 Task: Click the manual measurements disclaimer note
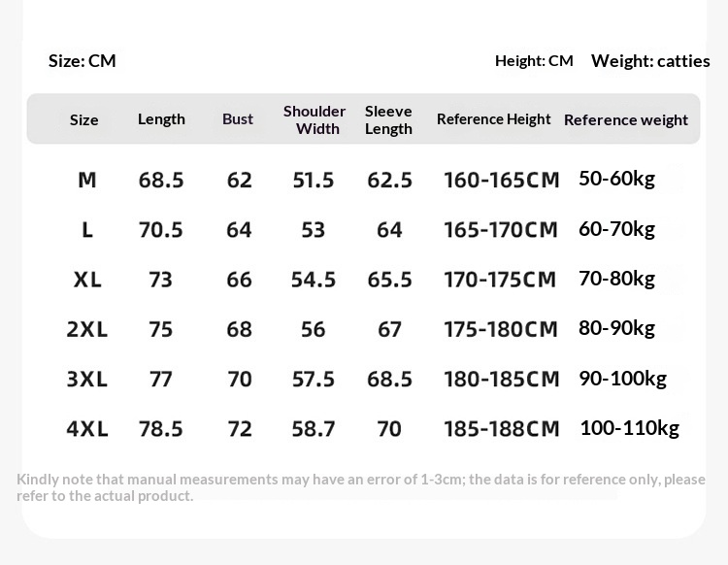[x=361, y=487]
